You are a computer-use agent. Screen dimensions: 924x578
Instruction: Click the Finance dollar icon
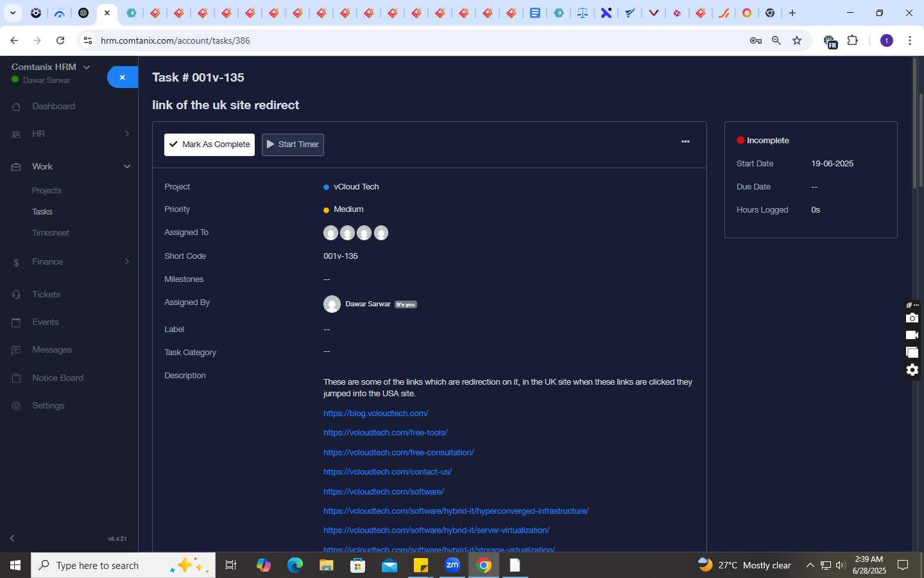(x=16, y=262)
